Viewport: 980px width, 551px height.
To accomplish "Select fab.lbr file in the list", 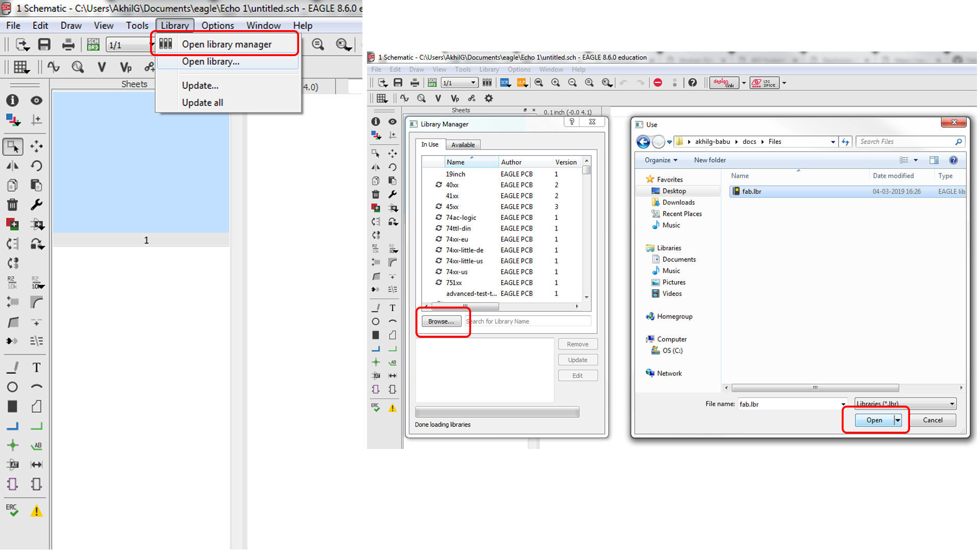I will pyautogui.click(x=751, y=191).
